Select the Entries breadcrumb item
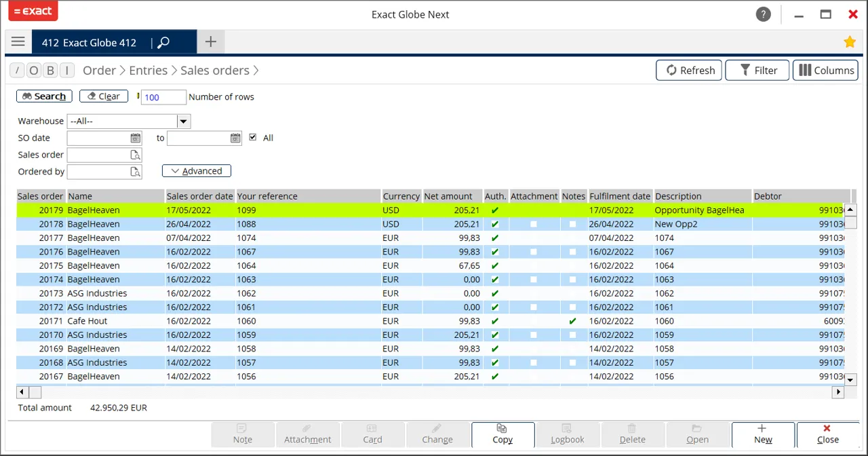868x456 pixels. [148, 71]
